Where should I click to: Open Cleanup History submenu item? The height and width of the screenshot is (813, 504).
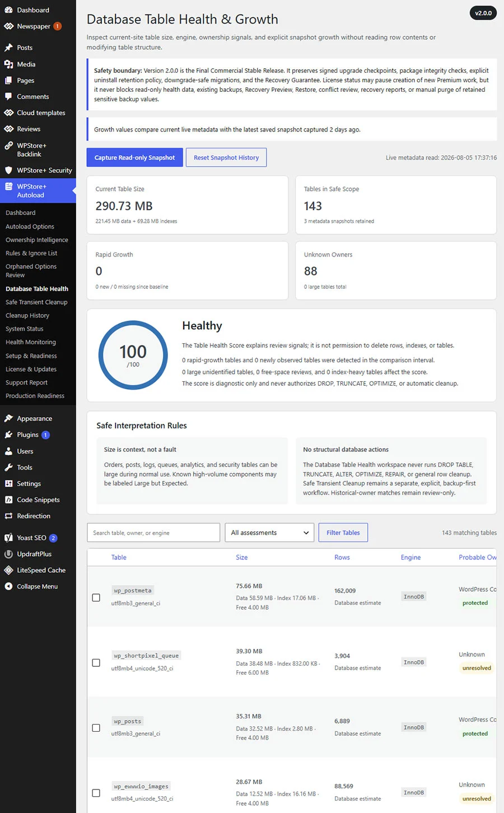pos(27,316)
